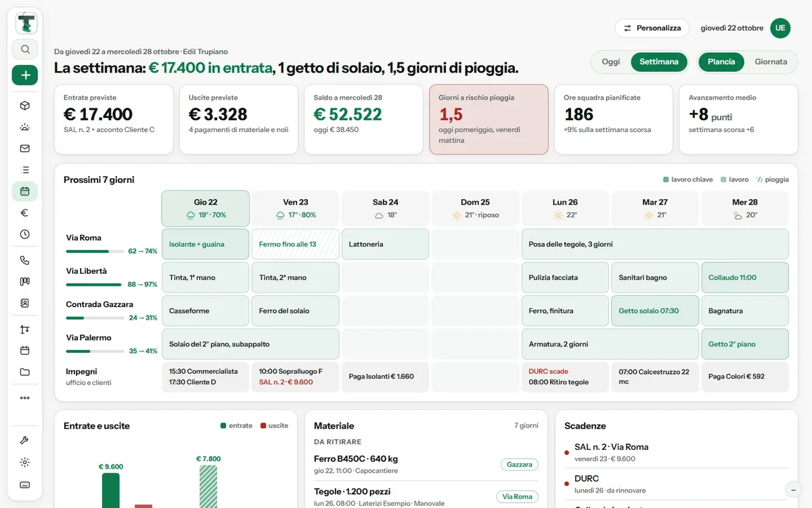
Task: Click the green T app logo
Action: 25,24
